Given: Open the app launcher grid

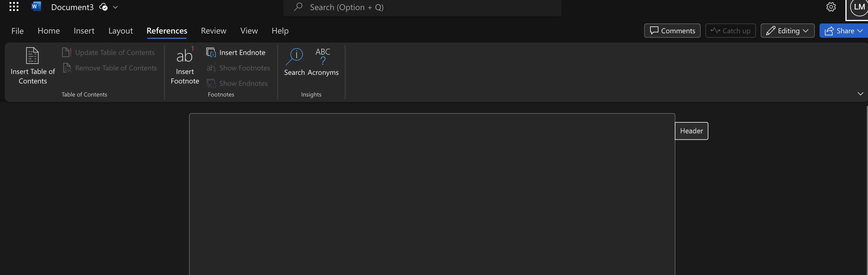Looking at the screenshot, I should click(x=14, y=7).
